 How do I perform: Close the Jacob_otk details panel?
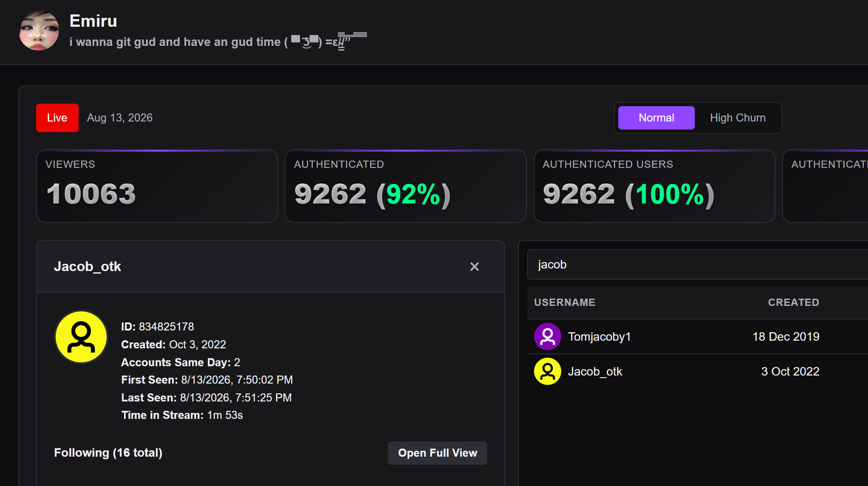point(474,266)
